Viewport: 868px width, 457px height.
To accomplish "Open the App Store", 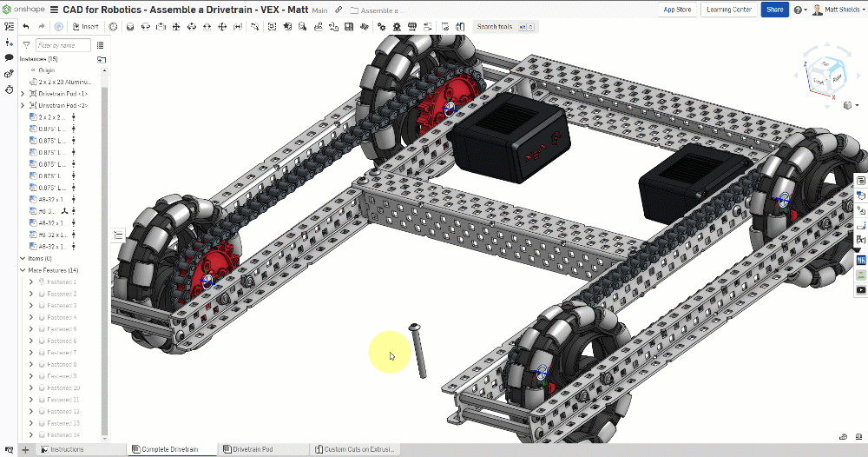I will pos(677,10).
